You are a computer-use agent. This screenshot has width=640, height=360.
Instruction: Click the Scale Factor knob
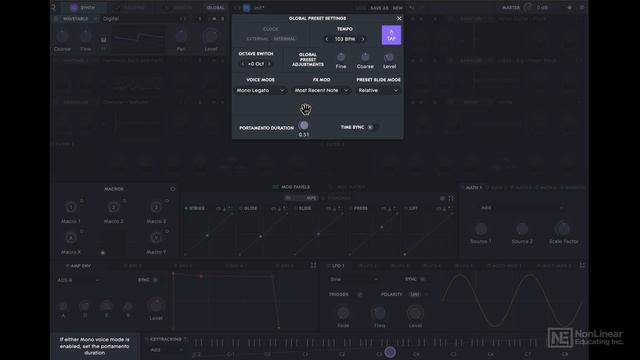click(x=563, y=229)
